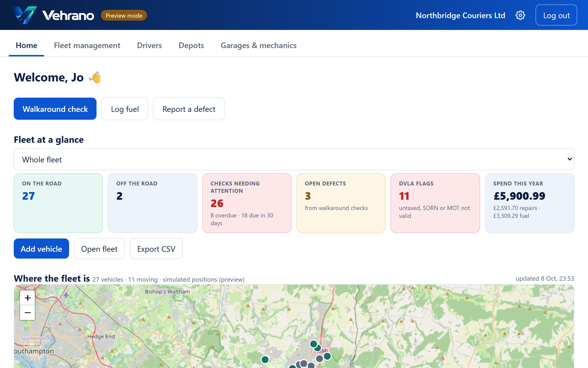
Task: Open the Fleet management tab
Action: point(87,45)
